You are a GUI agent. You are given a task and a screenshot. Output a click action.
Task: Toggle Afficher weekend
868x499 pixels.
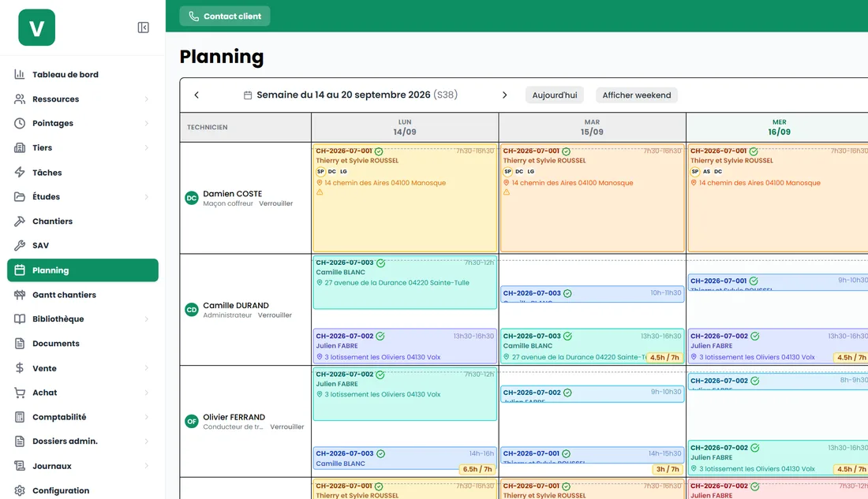click(637, 95)
